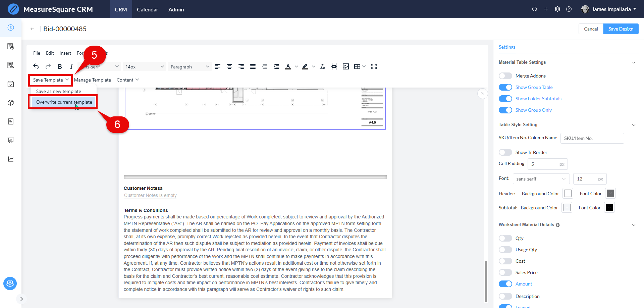
Task: Toggle bold formatting
Action: [60, 66]
